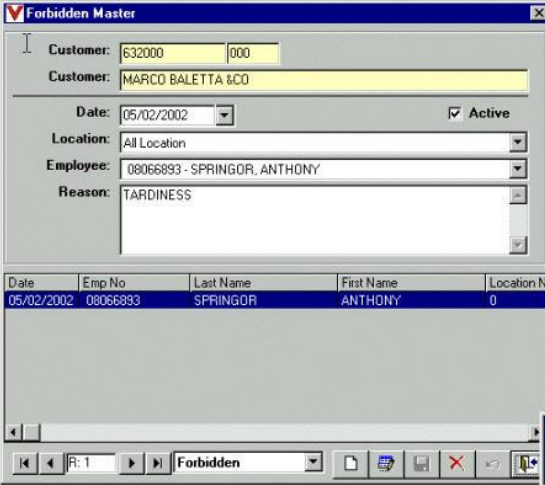
Task: Sort by the Emp No column header
Action: pyautogui.click(x=134, y=283)
